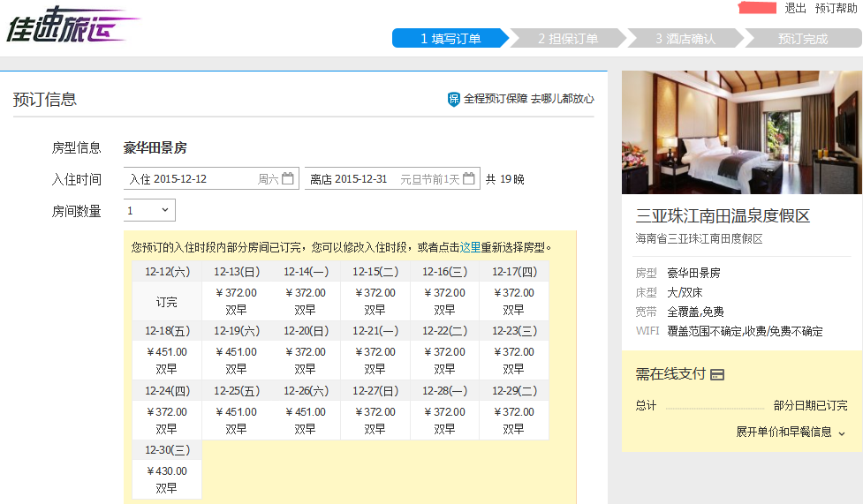863x504 pixels.
Task: Open the check-in date calendar icon
Action: 288,179
